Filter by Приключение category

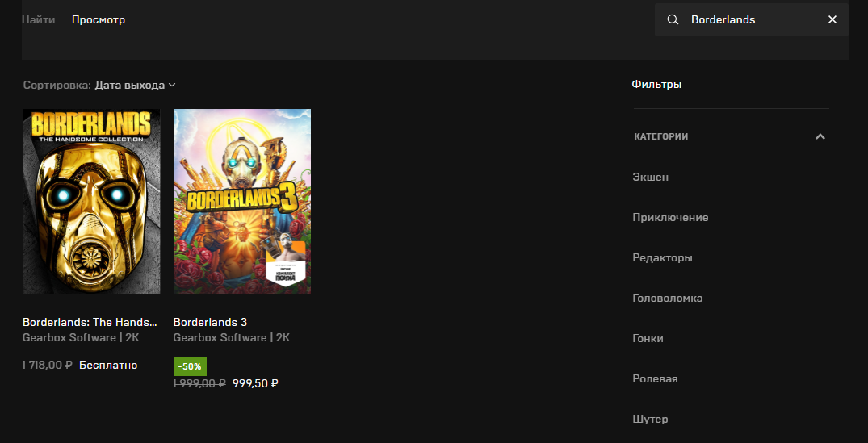(x=670, y=217)
